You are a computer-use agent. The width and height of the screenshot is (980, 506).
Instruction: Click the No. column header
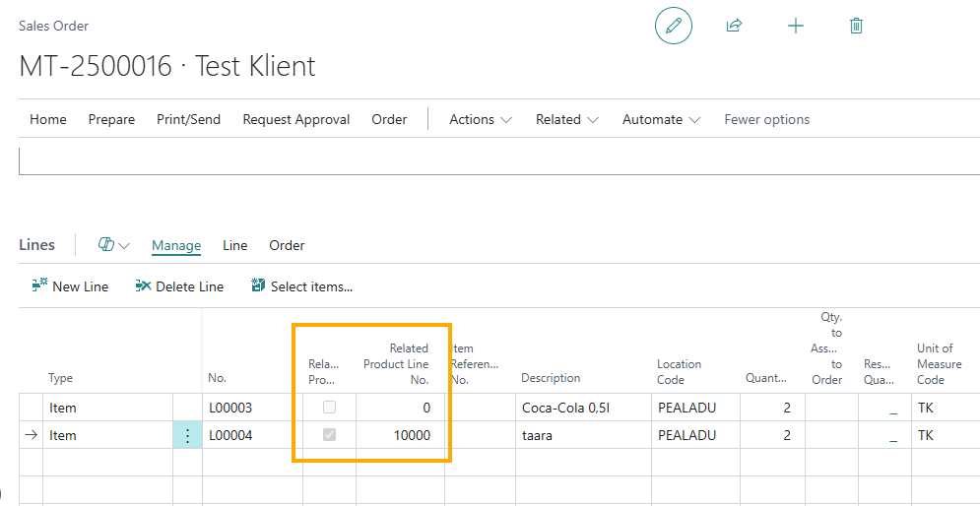pos(217,378)
